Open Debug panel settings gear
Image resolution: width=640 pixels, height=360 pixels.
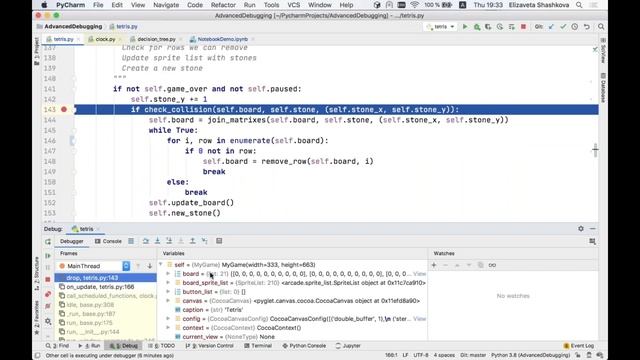pos(581,229)
